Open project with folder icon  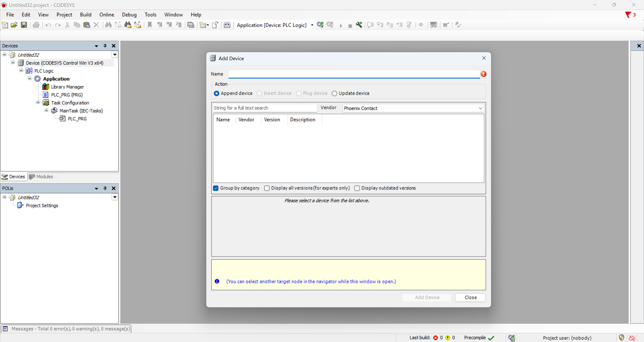pos(14,25)
